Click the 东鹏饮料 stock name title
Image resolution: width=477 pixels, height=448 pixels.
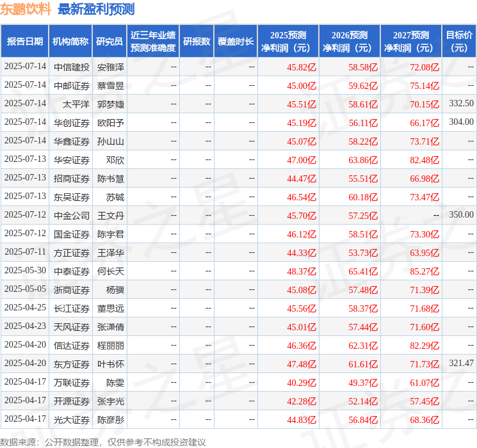point(26,9)
